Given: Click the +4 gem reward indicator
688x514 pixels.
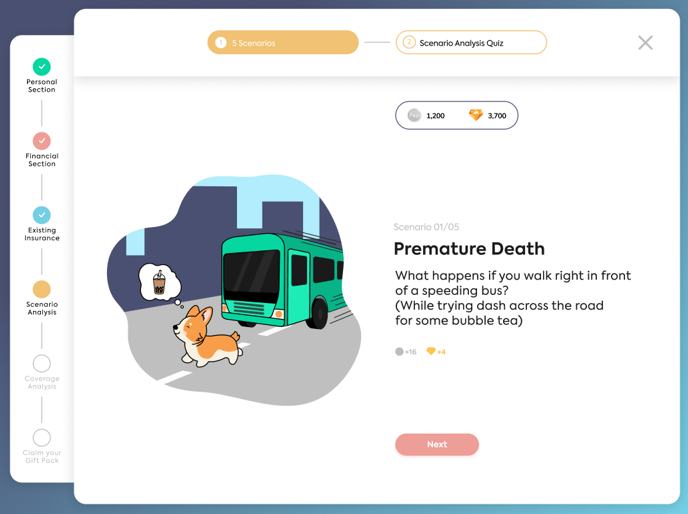Looking at the screenshot, I should (436, 352).
